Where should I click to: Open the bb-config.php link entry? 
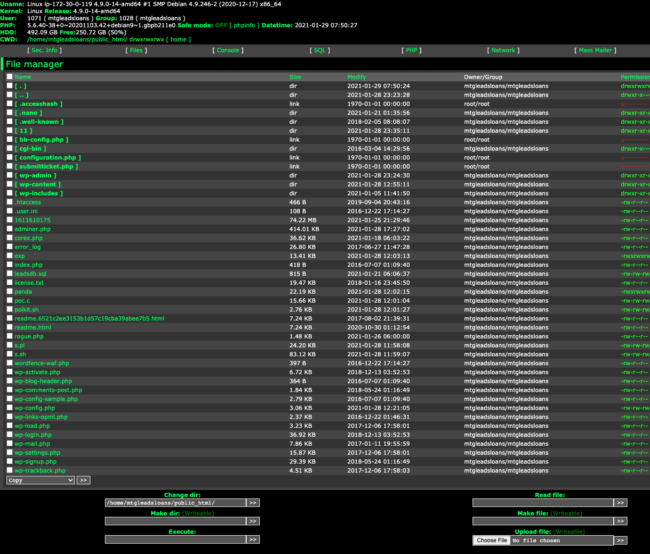(41, 140)
